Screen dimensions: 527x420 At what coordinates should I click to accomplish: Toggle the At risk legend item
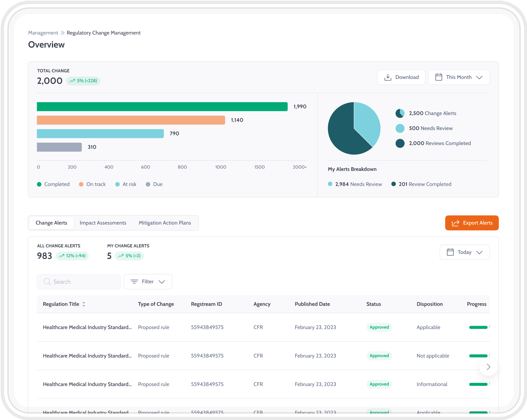coord(126,184)
